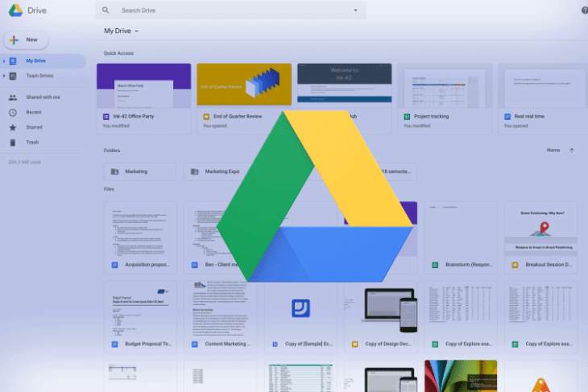The height and width of the screenshot is (392, 588).
Task: Open the Welcome to Ink-42 quick access card
Action: (345, 86)
